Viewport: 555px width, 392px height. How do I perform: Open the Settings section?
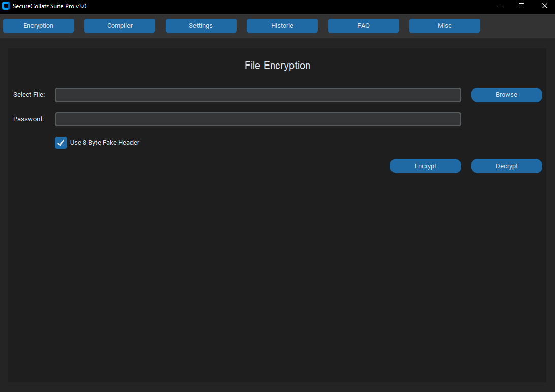(x=201, y=25)
